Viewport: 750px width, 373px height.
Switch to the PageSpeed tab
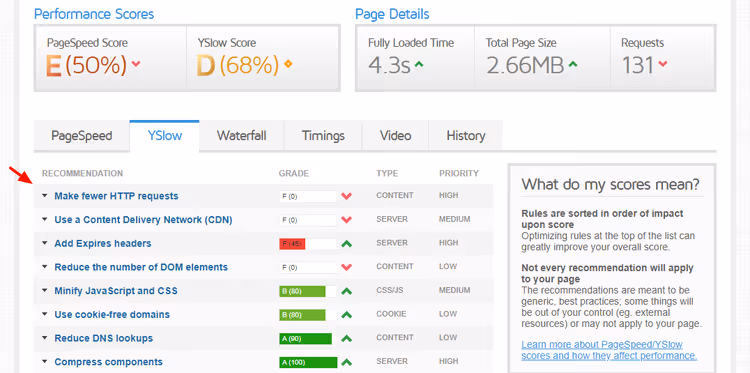[82, 136]
